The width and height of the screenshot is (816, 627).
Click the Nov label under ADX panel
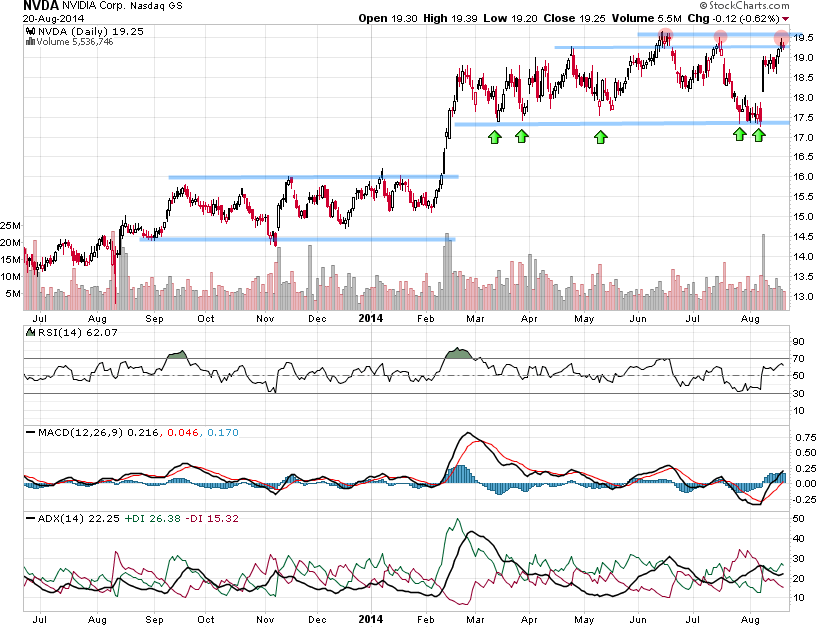tap(265, 619)
